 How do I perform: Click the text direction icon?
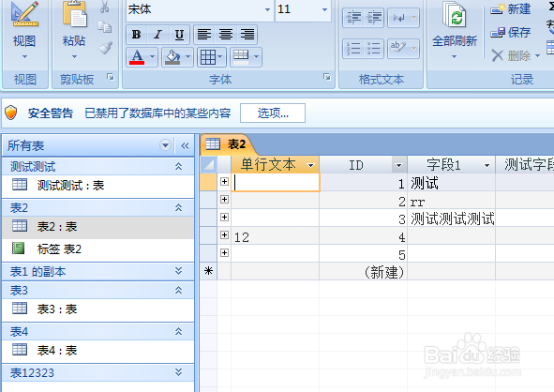[x=399, y=17]
